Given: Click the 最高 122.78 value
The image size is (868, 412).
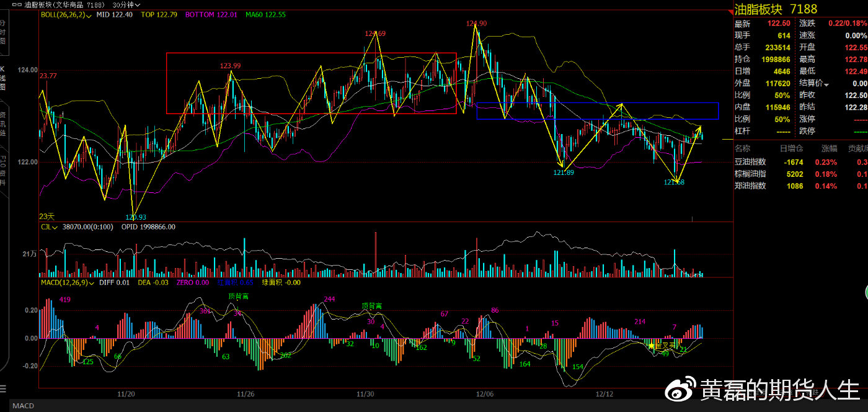Looking at the screenshot, I should pyautogui.click(x=856, y=60).
